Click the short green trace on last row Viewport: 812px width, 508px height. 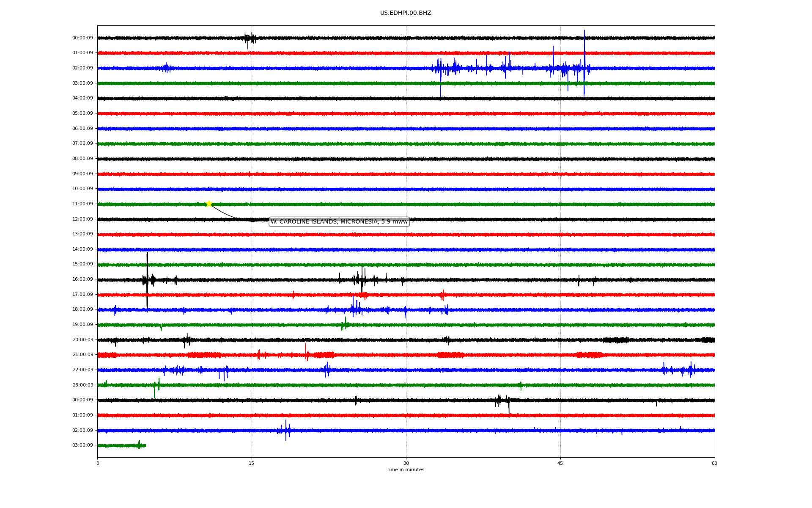(123, 445)
